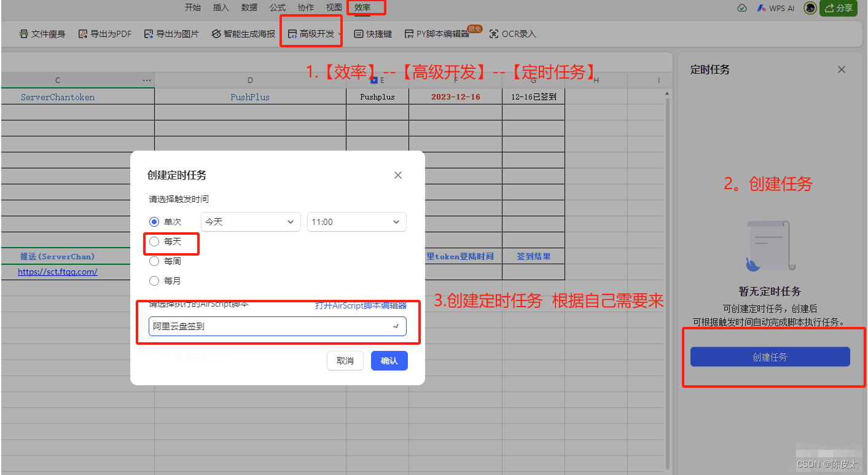Select the 签到结果 cell

[533, 256]
